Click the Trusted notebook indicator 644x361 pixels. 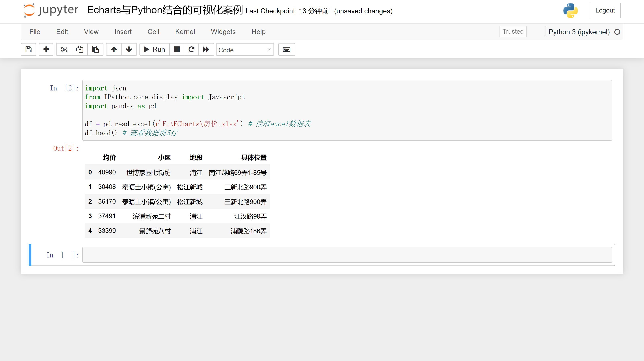(513, 31)
